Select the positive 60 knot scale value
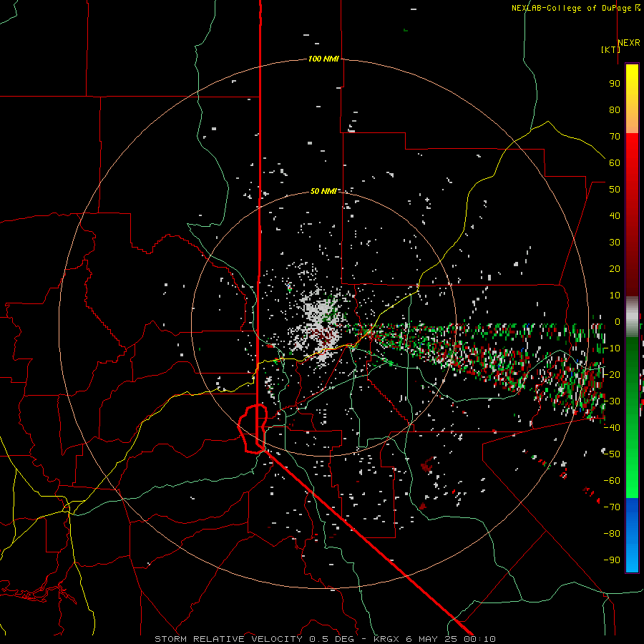This screenshot has height=644, width=644. coord(615,162)
